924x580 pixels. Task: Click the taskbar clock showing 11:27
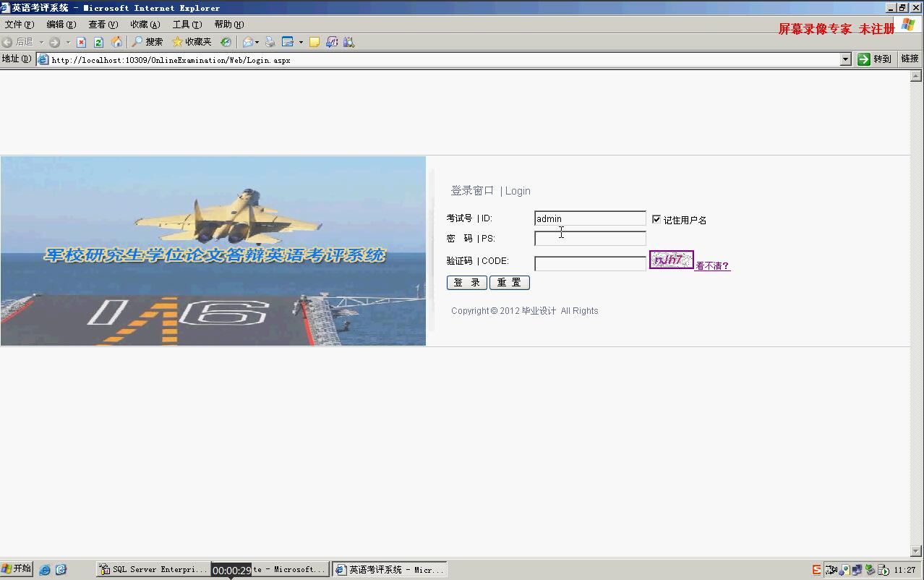(905, 570)
